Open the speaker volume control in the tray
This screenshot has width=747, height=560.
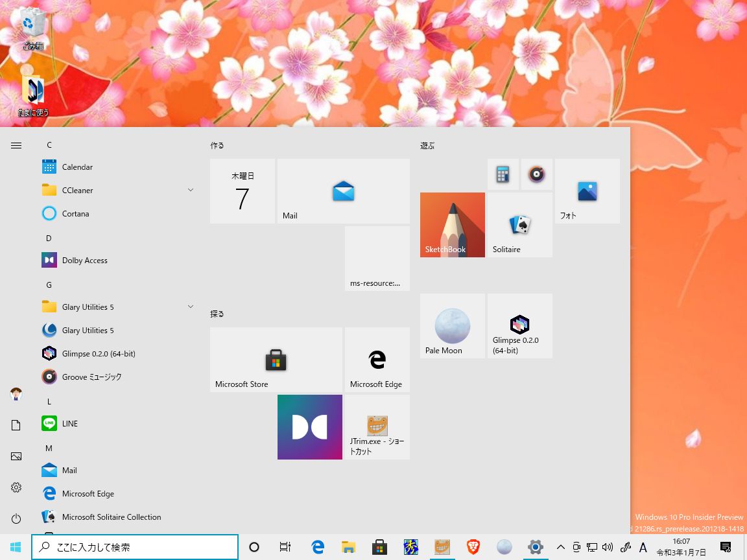point(608,546)
